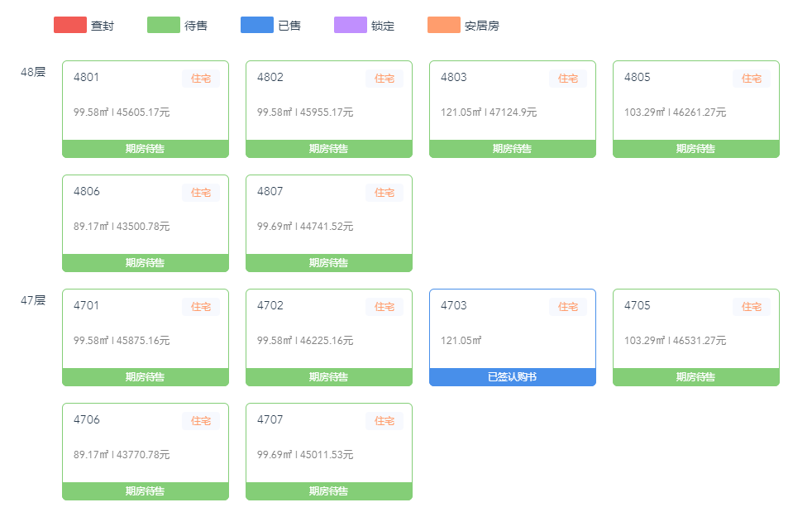Click the purple 锁定 legend swatch

pyautogui.click(x=351, y=25)
